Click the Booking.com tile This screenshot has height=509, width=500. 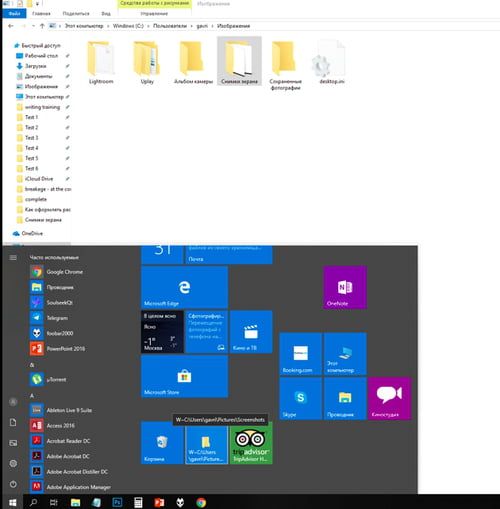click(x=300, y=354)
